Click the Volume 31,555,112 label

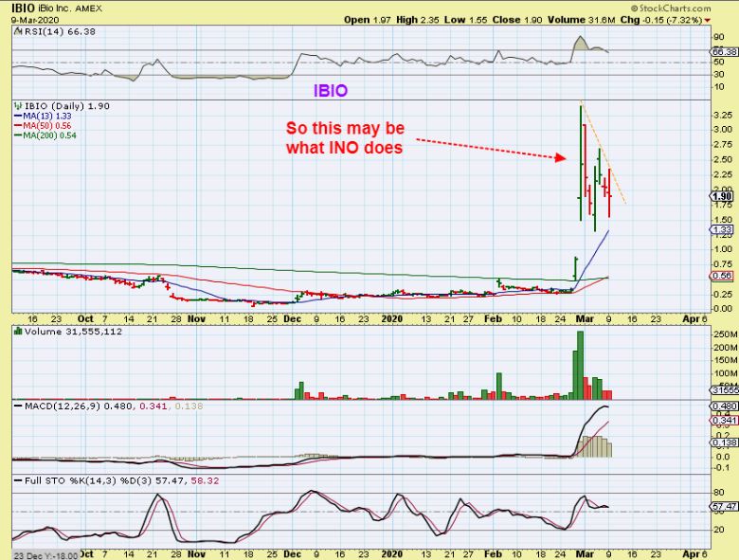(x=73, y=332)
